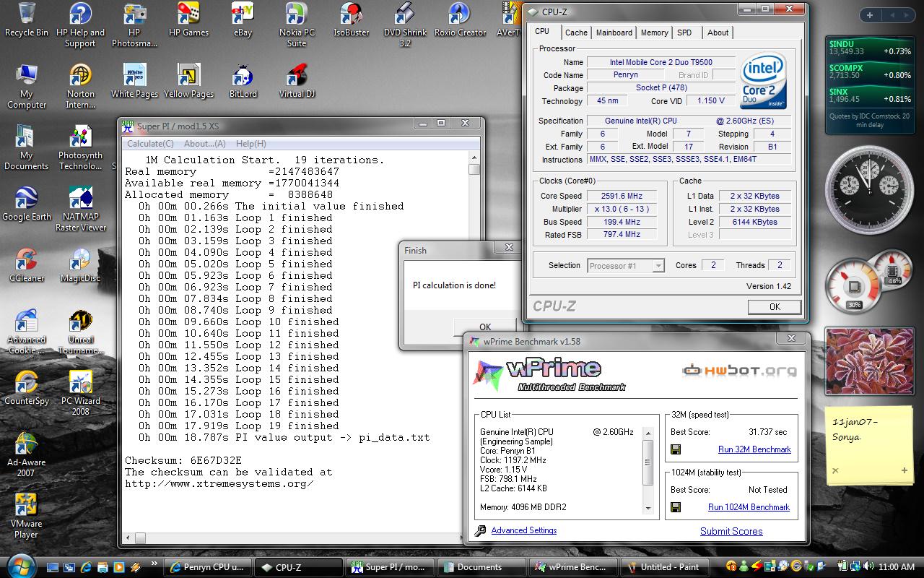Click the slideshow photo gadget thumbnail
This screenshot has height=578, width=924.
[870, 361]
